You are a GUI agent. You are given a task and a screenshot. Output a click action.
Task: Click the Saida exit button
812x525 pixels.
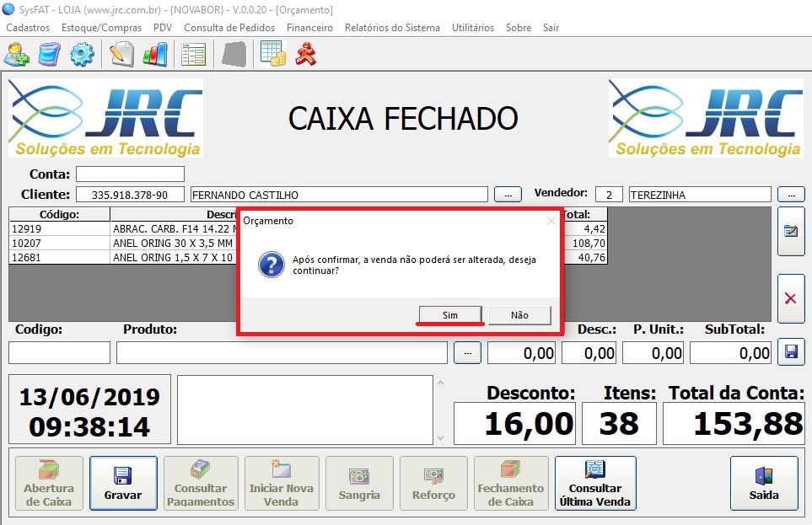(x=764, y=483)
